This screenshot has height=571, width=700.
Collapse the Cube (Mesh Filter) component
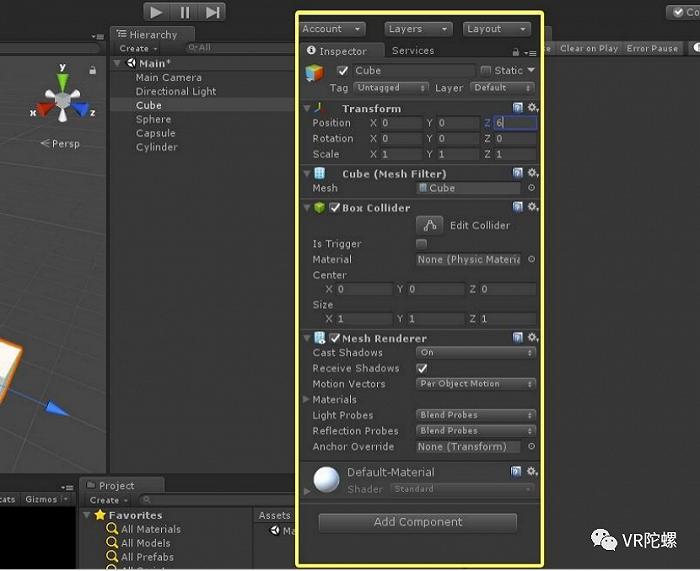point(307,174)
